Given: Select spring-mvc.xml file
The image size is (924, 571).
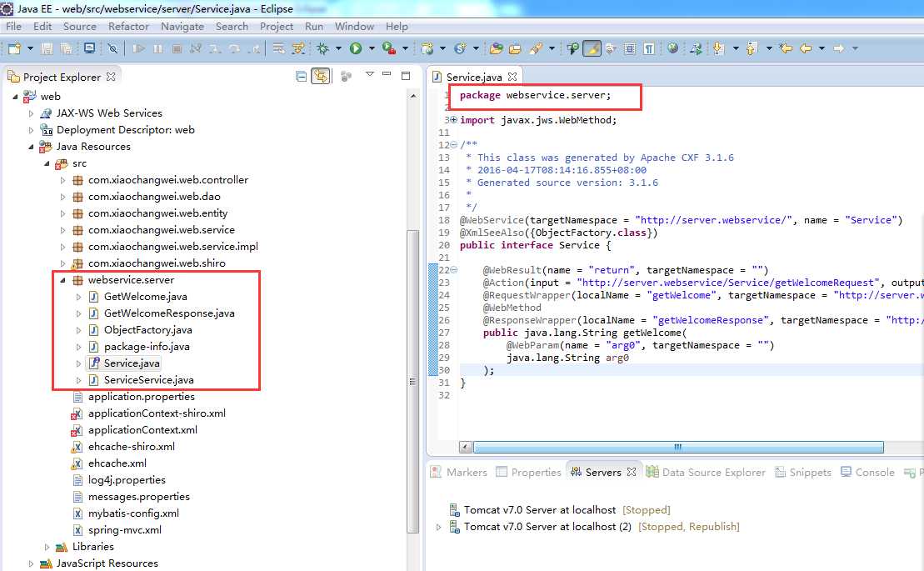Looking at the screenshot, I should [124, 530].
